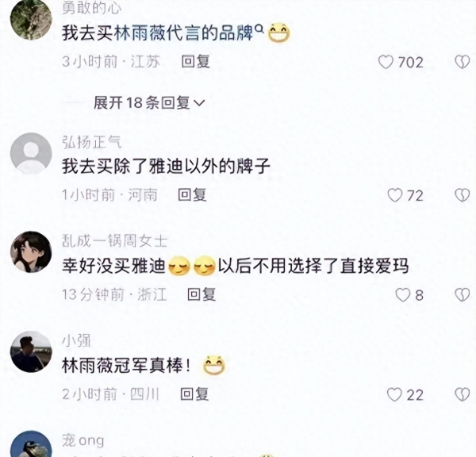Dislike the comment with 8 likes
476x457 pixels.
point(462,295)
